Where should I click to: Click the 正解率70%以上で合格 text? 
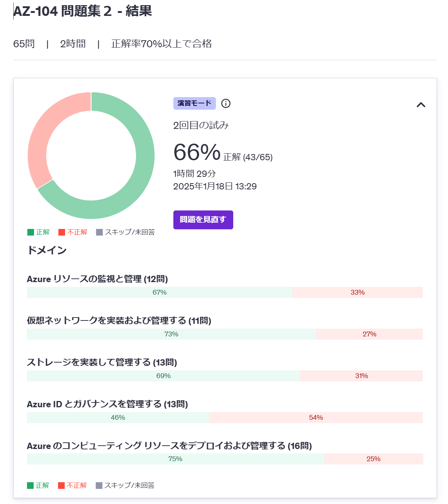162,44
